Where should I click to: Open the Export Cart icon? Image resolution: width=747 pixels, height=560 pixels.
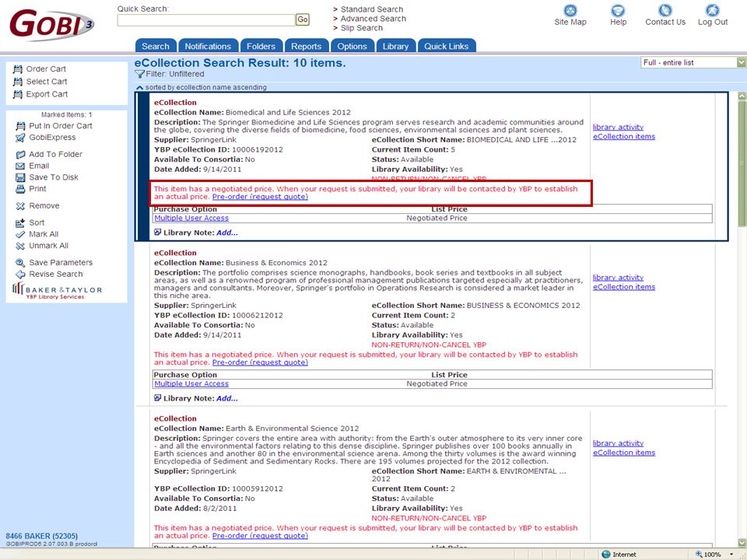click(18, 94)
